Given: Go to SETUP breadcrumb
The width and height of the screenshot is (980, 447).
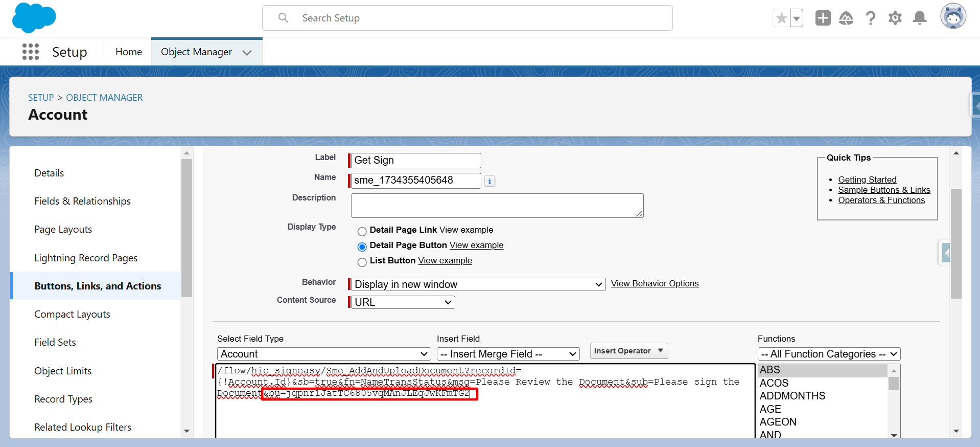Looking at the screenshot, I should [41, 97].
